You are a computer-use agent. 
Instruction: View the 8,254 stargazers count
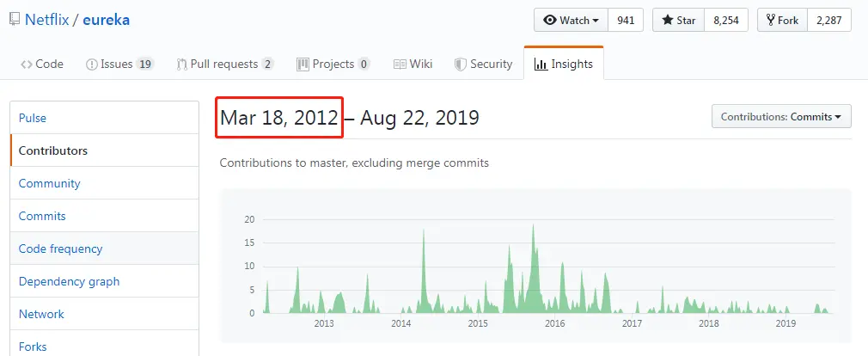tap(726, 20)
